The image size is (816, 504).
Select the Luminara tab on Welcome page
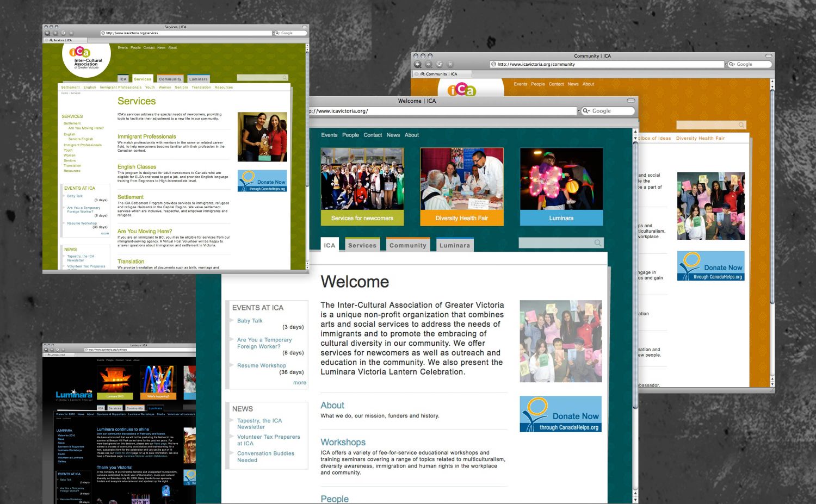pos(454,245)
